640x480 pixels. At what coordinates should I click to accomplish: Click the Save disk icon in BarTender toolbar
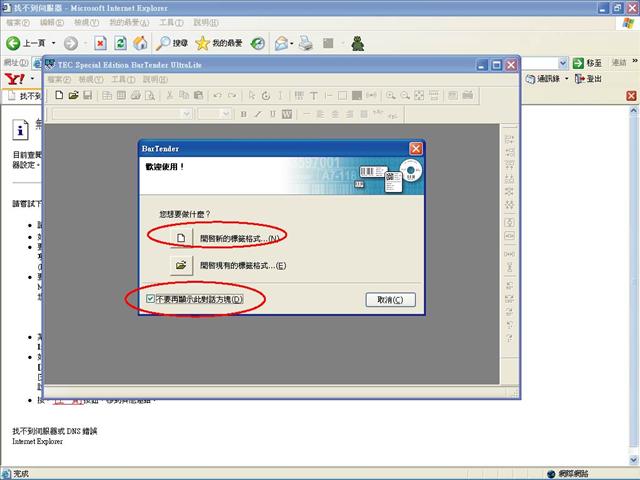(87, 95)
